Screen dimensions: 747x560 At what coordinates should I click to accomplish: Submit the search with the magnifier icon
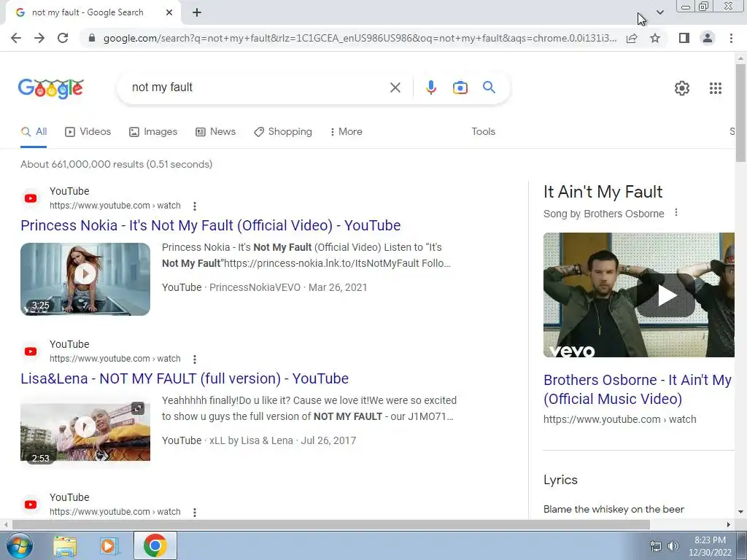click(489, 87)
